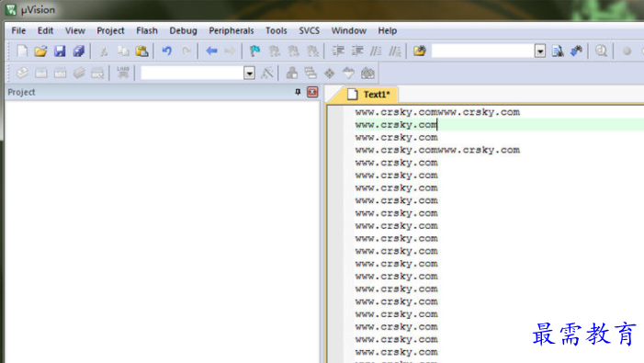Click the select target combo field

pyautogui.click(x=192, y=74)
